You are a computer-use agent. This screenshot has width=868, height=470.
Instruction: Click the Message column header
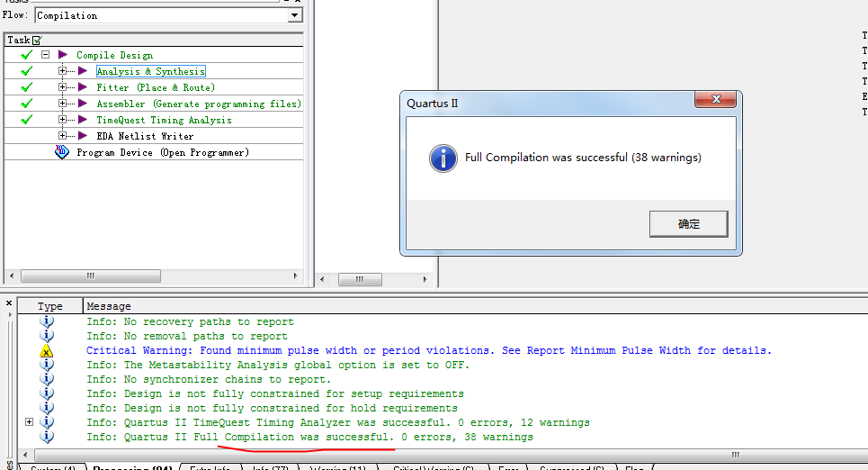point(109,306)
